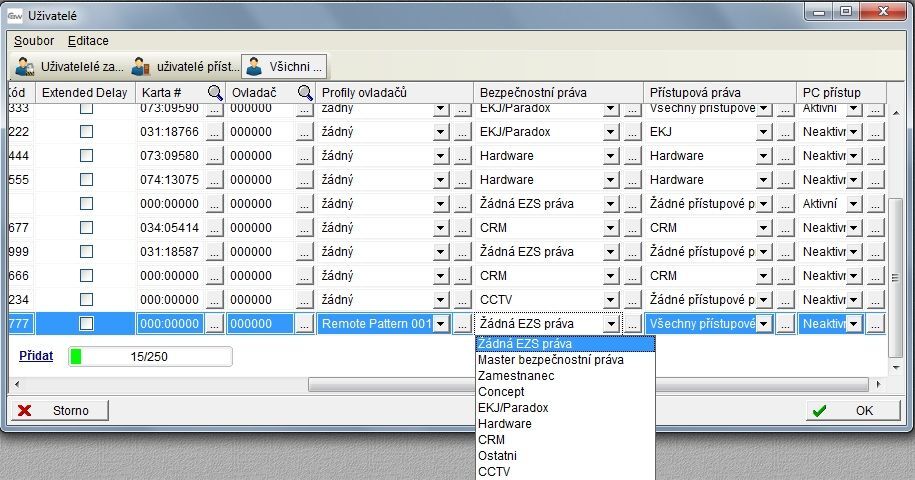Enable Extended Delay for the 222 row
This screenshot has width=915, height=480.
pos(86,132)
